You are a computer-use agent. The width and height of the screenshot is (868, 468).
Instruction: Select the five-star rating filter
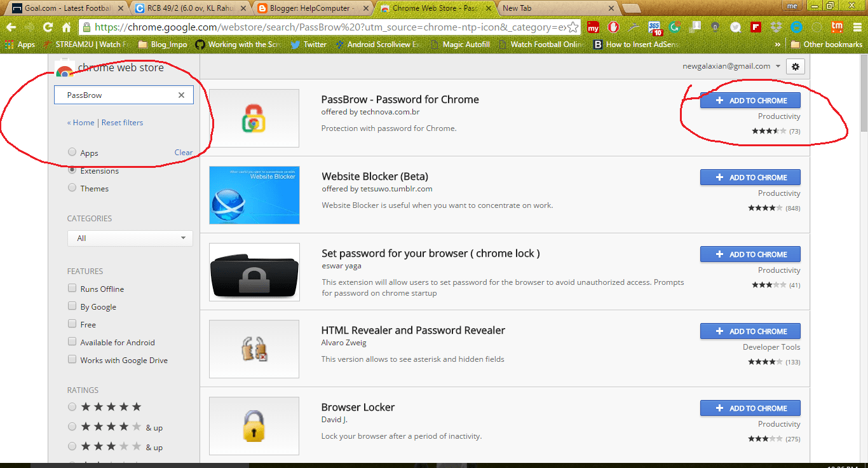[72, 407]
